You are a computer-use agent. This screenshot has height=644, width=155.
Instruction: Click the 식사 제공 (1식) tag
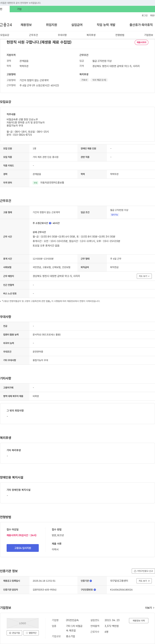(99, 80)
